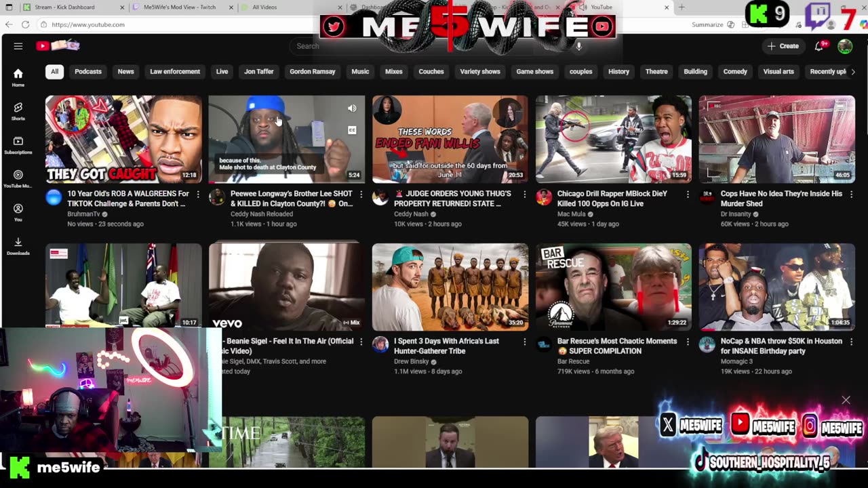The width and height of the screenshot is (868, 488).
Task: Select the Visual arts chip
Action: pyautogui.click(x=778, y=72)
